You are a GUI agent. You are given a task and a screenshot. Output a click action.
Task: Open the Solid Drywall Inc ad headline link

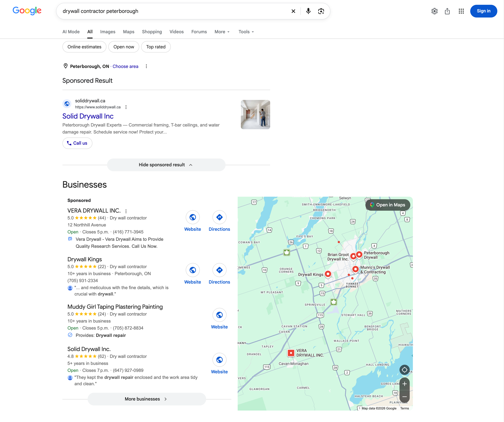click(x=88, y=116)
